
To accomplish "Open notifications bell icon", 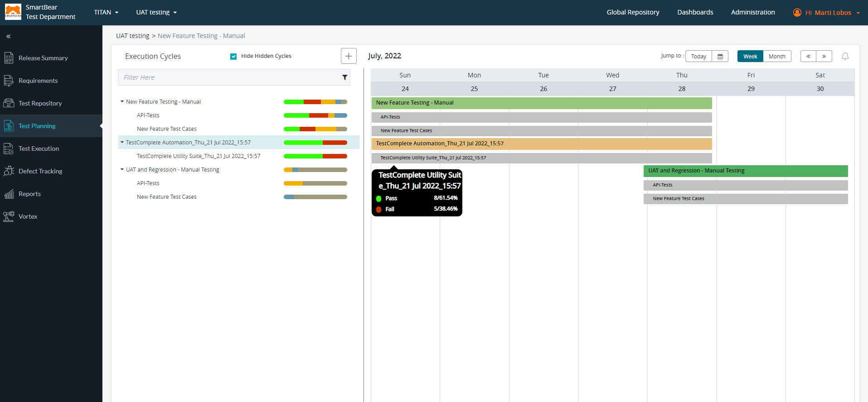I will (x=845, y=56).
